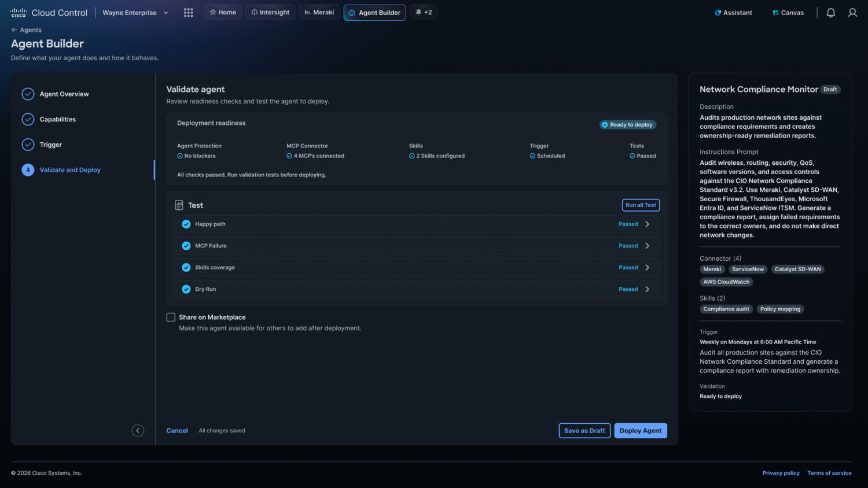
Task: Click the Trigger step checkmark icon
Action: point(28,145)
